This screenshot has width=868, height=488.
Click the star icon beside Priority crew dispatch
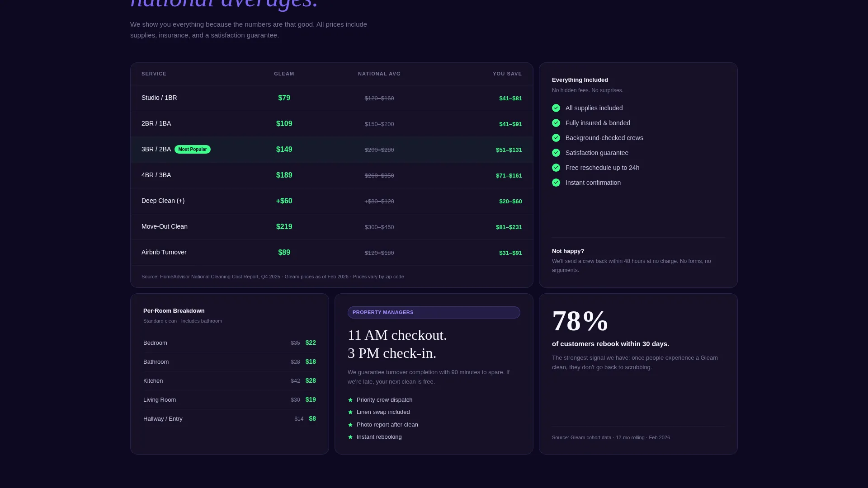[x=350, y=400]
